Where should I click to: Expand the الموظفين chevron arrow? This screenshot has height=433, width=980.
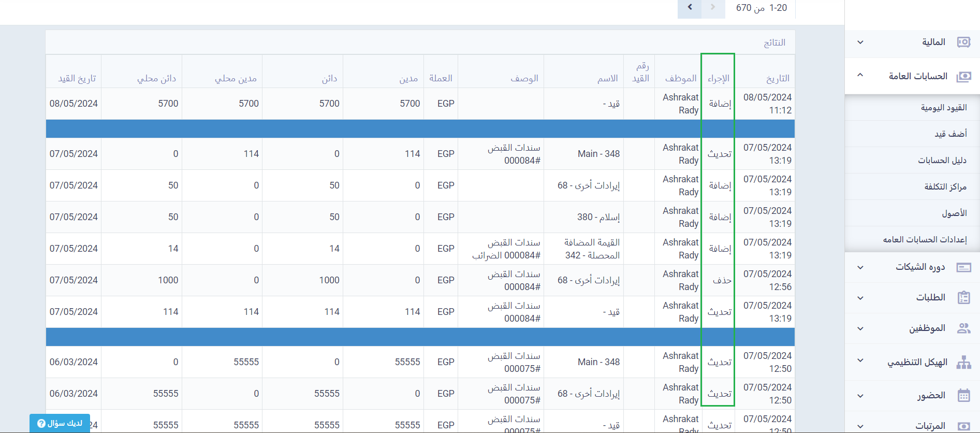[x=860, y=328]
